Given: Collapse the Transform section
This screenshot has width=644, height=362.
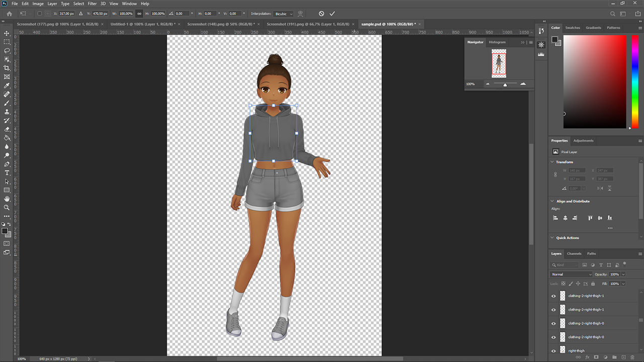Looking at the screenshot, I should (x=552, y=162).
